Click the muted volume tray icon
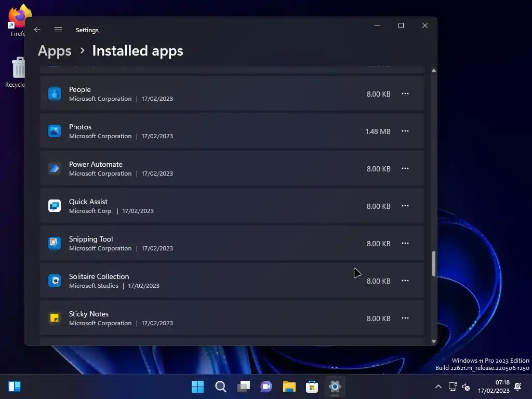 pos(466,387)
